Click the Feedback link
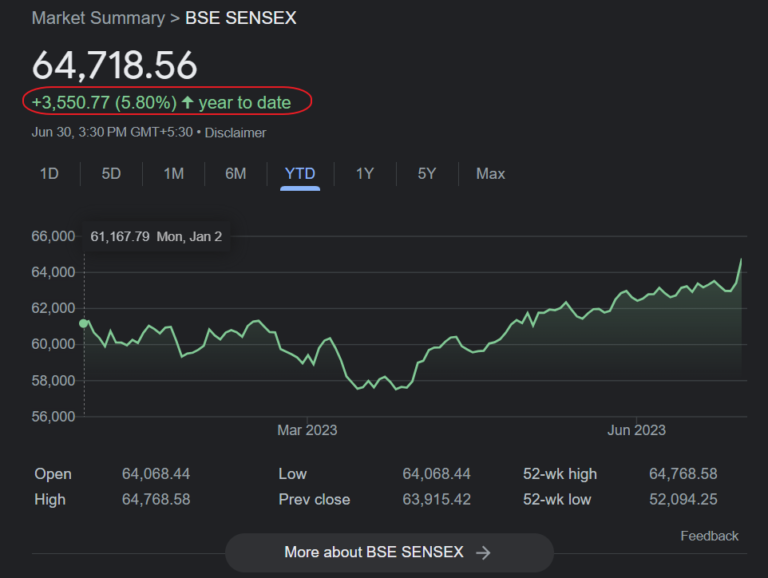Image resolution: width=768 pixels, height=578 pixels. point(709,536)
